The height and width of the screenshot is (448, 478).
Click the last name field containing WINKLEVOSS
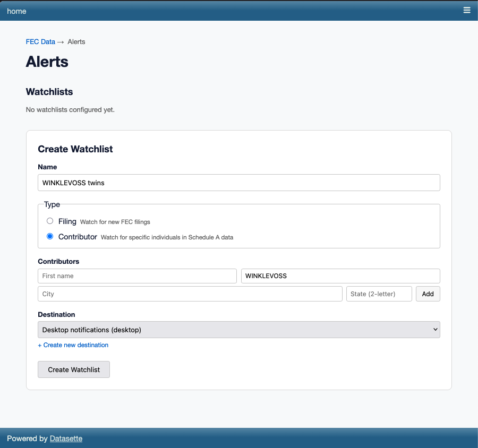340,276
